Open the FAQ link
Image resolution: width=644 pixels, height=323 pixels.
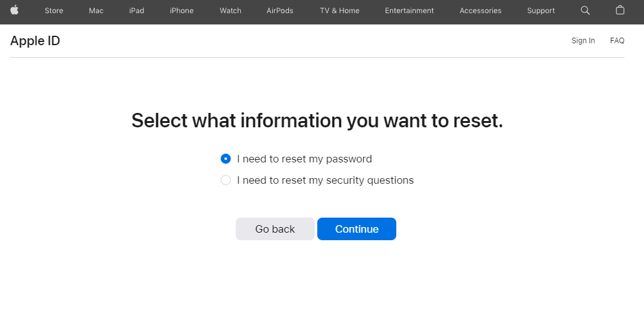click(x=617, y=41)
